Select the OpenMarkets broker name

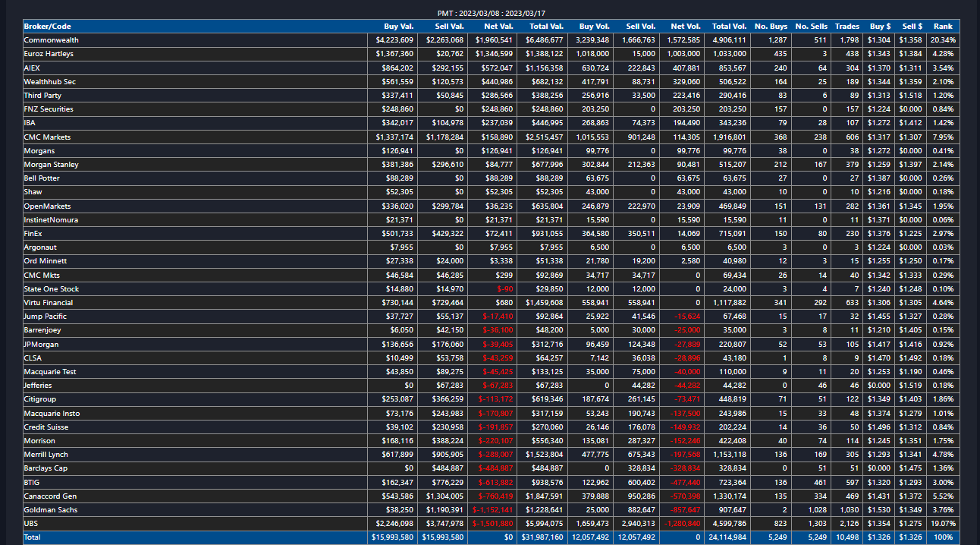point(47,206)
